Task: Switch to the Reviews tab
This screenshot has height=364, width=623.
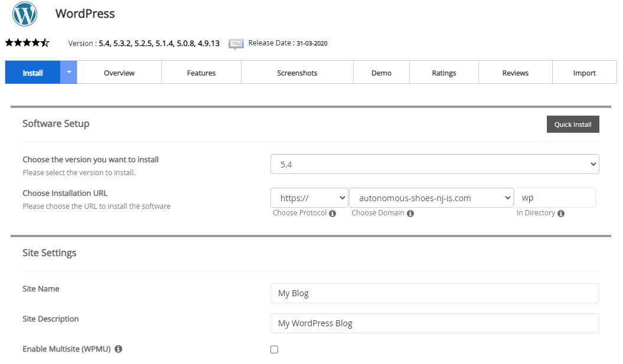Action: tap(516, 73)
